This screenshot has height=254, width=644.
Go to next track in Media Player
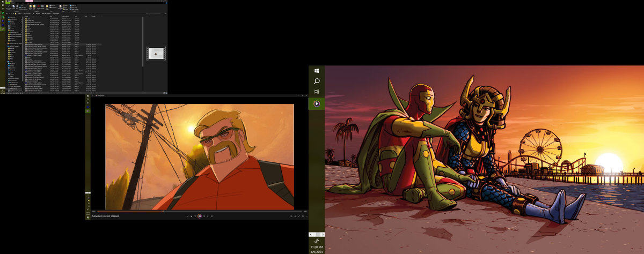pos(208,216)
